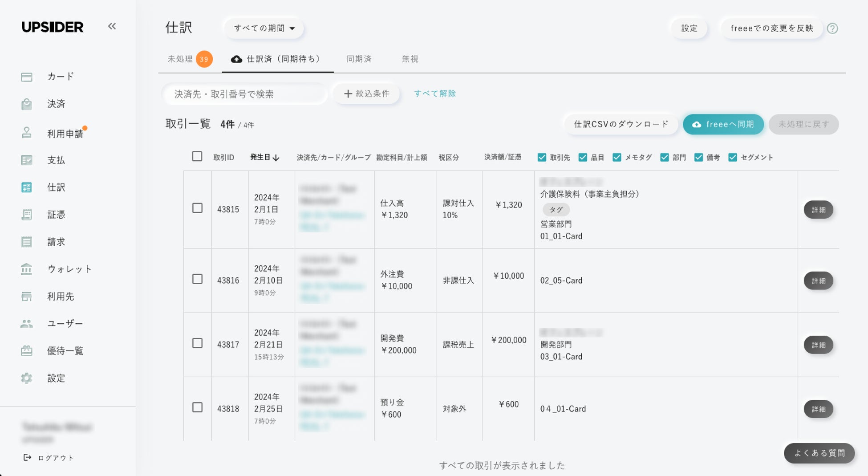
Task: Collapse the sidebar with the double chevron
Action: [x=112, y=26]
